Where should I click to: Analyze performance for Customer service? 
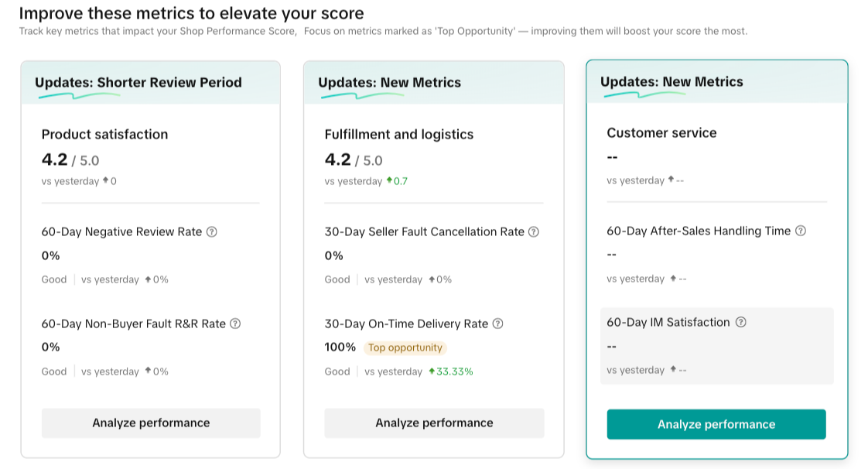click(716, 424)
